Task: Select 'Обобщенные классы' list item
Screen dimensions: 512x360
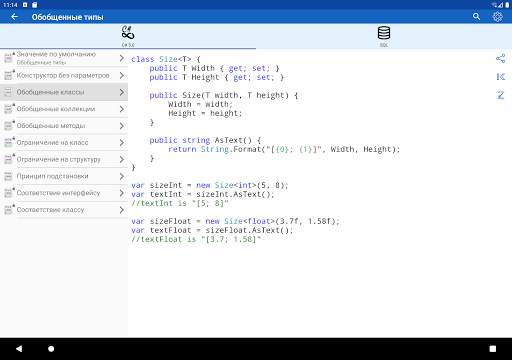Action: (x=64, y=92)
